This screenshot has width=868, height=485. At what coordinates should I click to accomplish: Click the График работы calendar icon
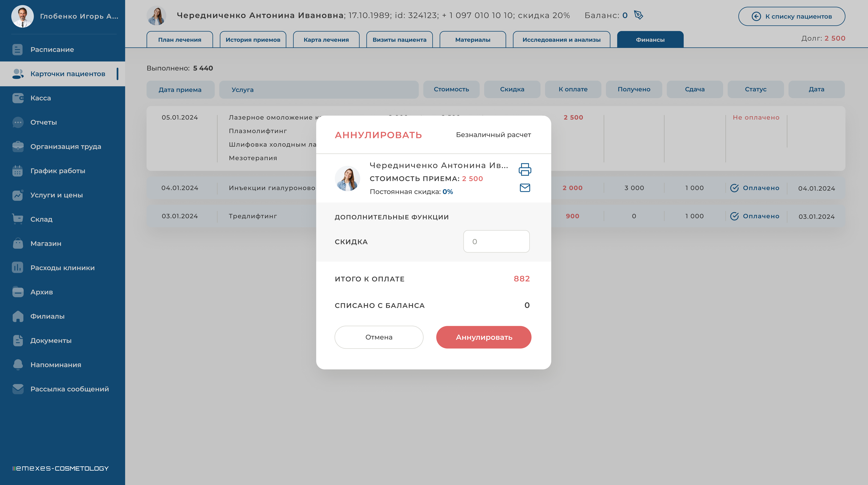[x=17, y=171]
